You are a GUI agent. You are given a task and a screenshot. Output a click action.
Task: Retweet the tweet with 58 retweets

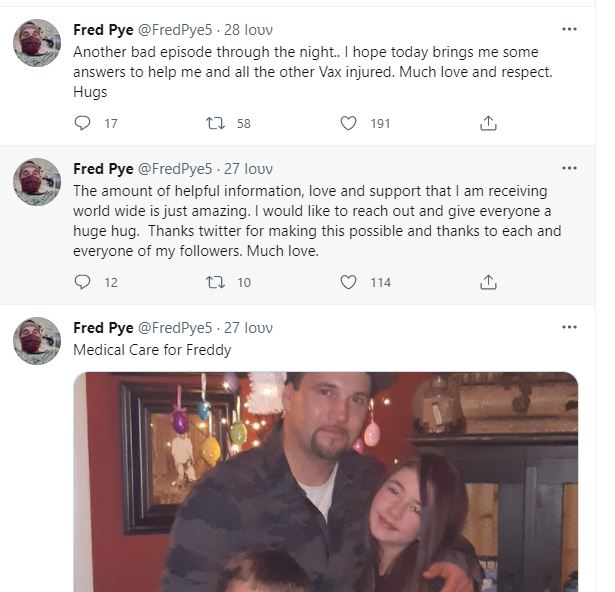pyautogui.click(x=214, y=123)
